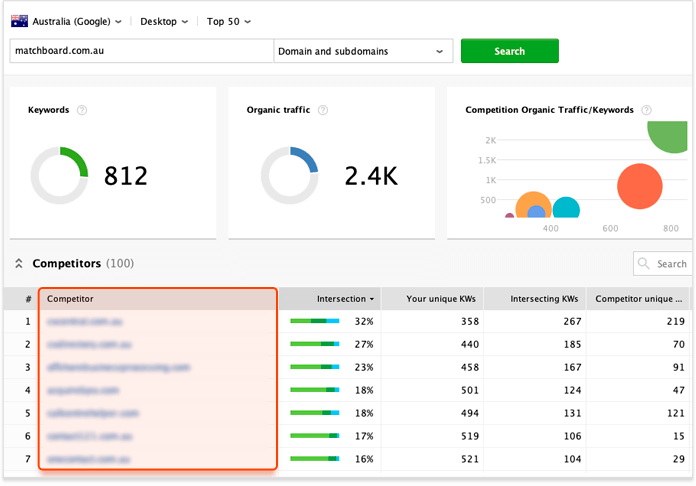Viewport: 696px width, 486px height.
Task: Click the 32% intersection bar
Action: 315,321
